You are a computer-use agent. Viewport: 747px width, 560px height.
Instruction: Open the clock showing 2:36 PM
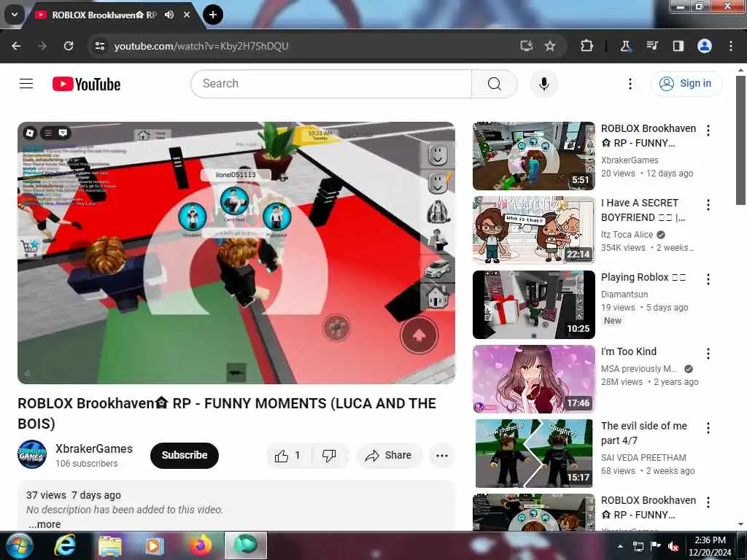click(x=710, y=546)
